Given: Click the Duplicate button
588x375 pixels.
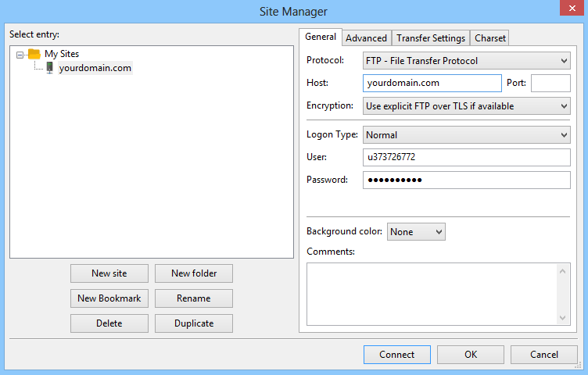Looking at the screenshot, I should 193,323.
